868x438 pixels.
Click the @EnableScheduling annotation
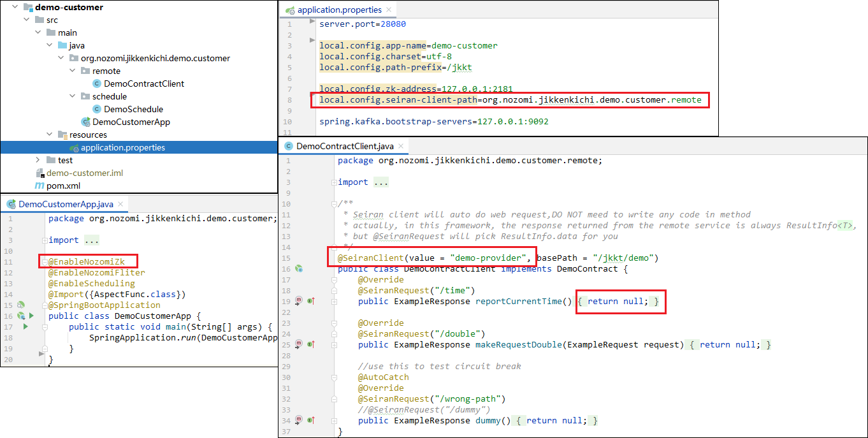92,283
